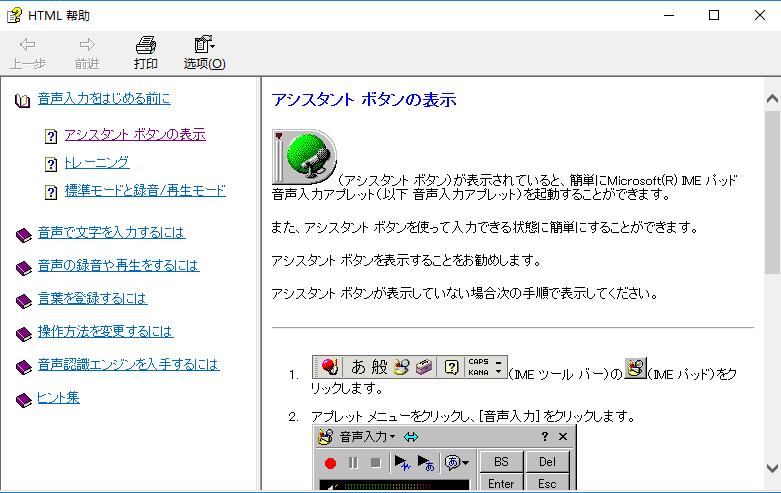Click the cyan double-arrow icon in the applet title
The width and height of the screenshot is (781, 493).
point(411,437)
